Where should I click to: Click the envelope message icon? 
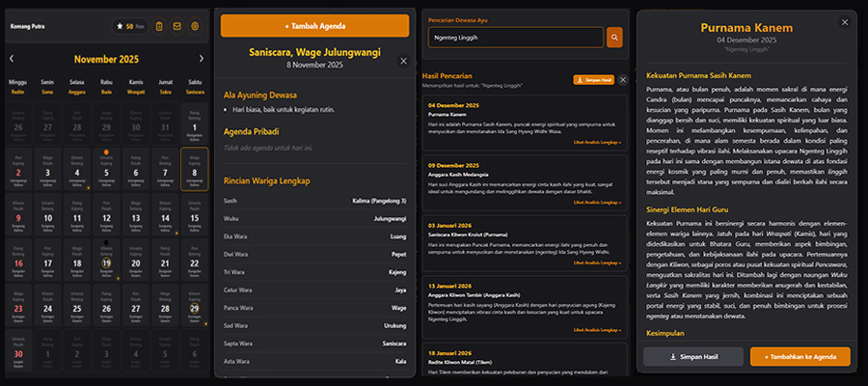[176, 26]
